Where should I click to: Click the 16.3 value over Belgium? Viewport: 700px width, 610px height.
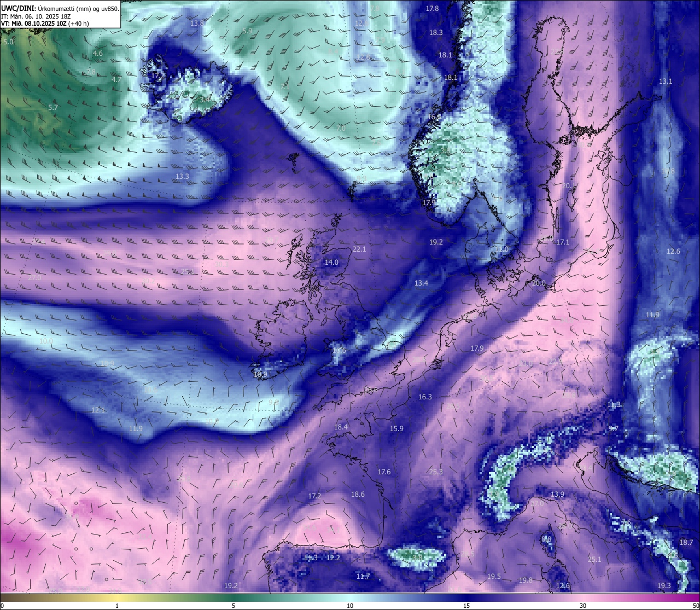pos(425,397)
